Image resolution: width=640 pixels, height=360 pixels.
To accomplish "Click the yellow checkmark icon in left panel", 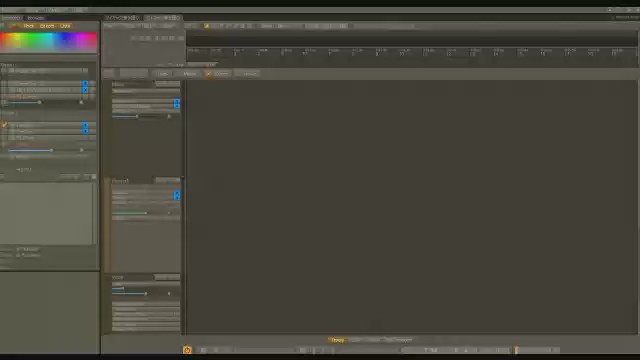I will 4,125.
